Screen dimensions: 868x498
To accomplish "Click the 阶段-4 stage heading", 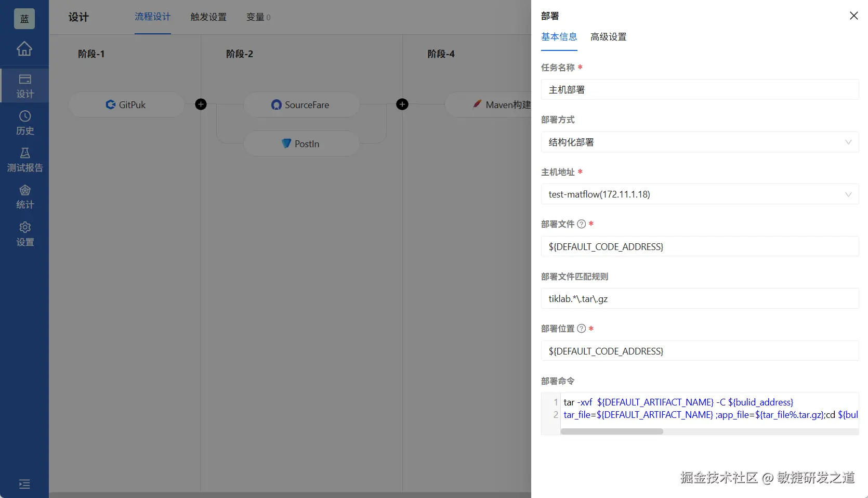I will pos(441,54).
